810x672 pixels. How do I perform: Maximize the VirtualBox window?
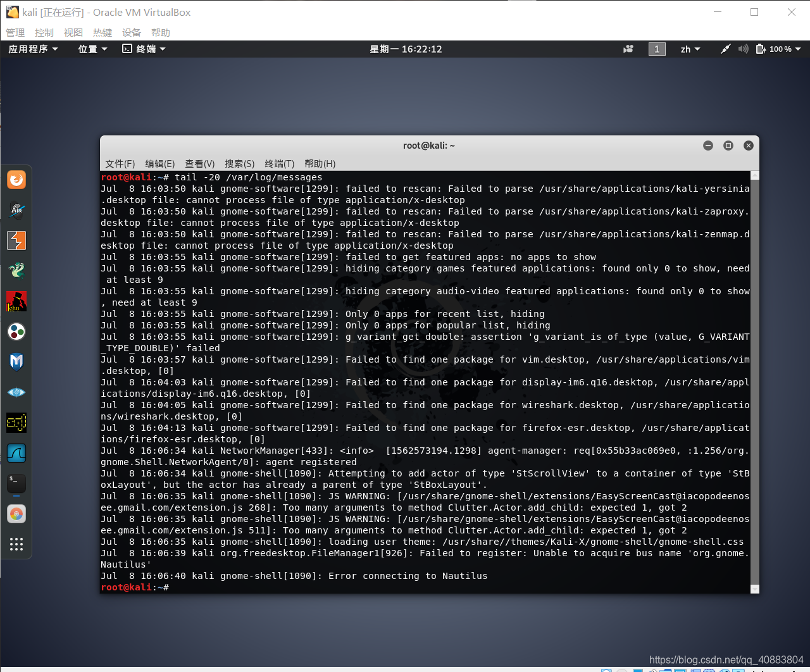click(754, 12)
